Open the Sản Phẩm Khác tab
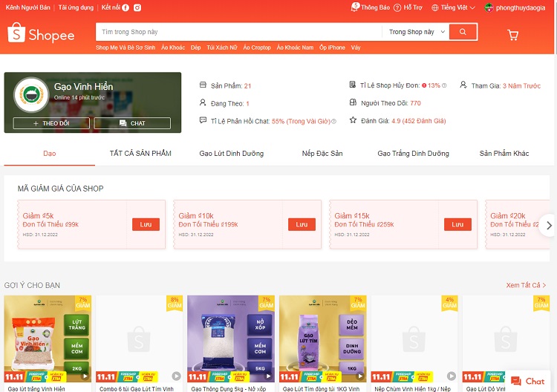Viewport: 557px width, 392px height. pyautogui.click(x=504, y=154)
